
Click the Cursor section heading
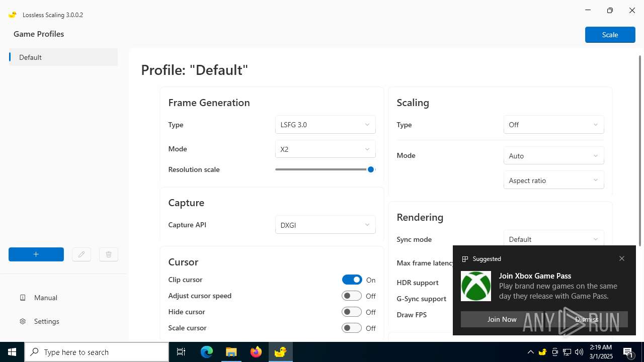[x=183, y=262]
